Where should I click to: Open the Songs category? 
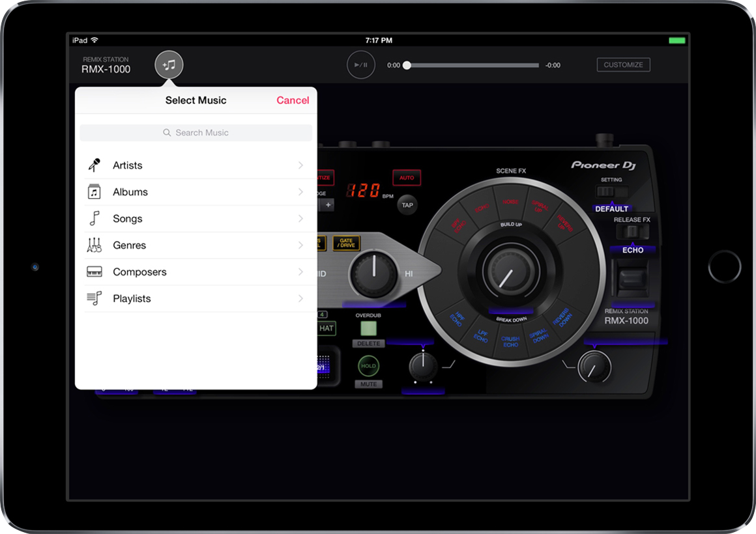[x=196, y=219]
